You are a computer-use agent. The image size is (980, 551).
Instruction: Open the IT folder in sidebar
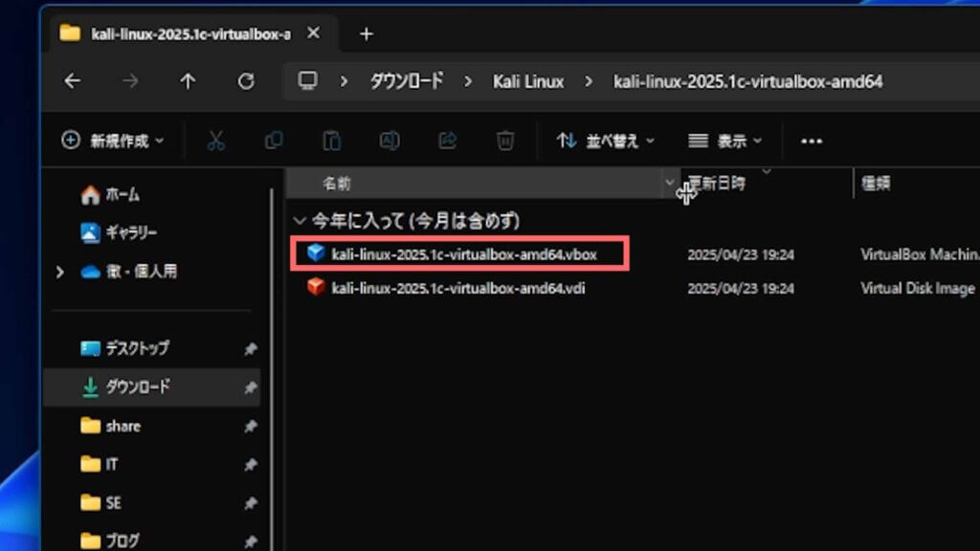coord(100,464)
